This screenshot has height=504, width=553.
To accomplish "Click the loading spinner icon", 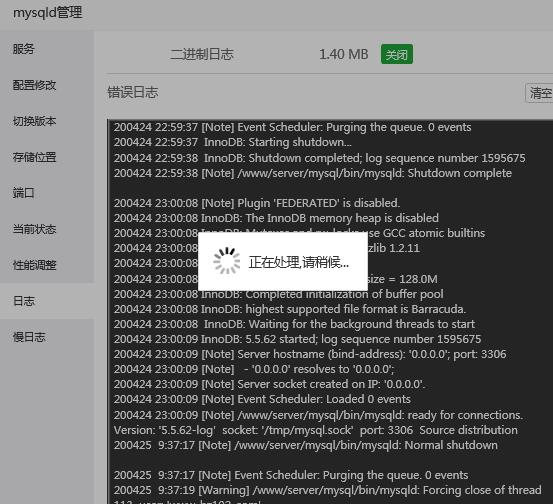I will [227, 261].
